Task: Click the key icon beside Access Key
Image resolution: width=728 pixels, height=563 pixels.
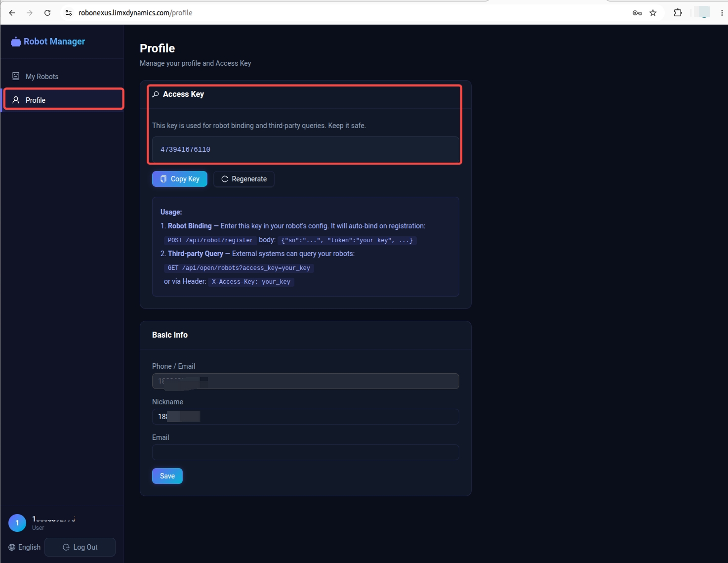Action: [x=156, y=94]
